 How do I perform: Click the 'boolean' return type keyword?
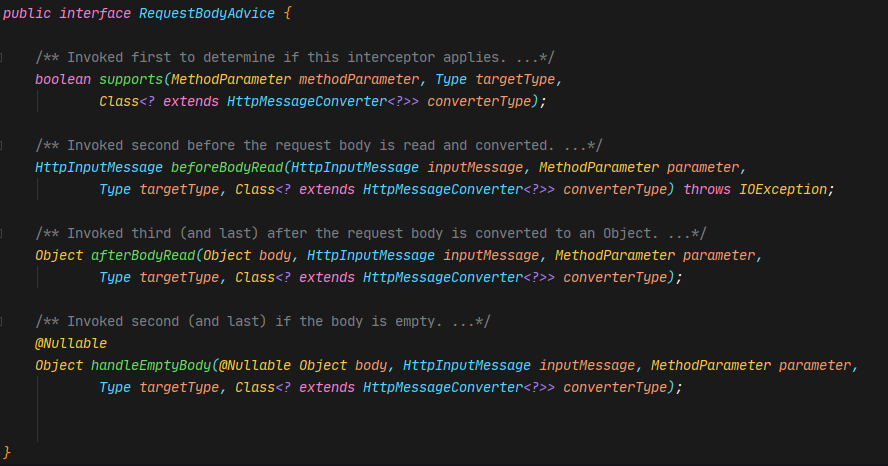coord(63,80)
